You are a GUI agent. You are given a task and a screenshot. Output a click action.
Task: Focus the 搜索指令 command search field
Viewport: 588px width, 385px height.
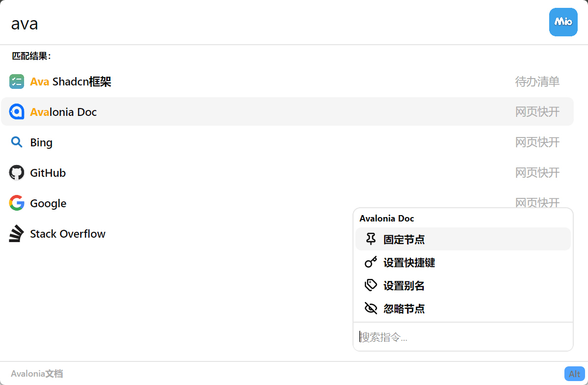coord(463,337)
